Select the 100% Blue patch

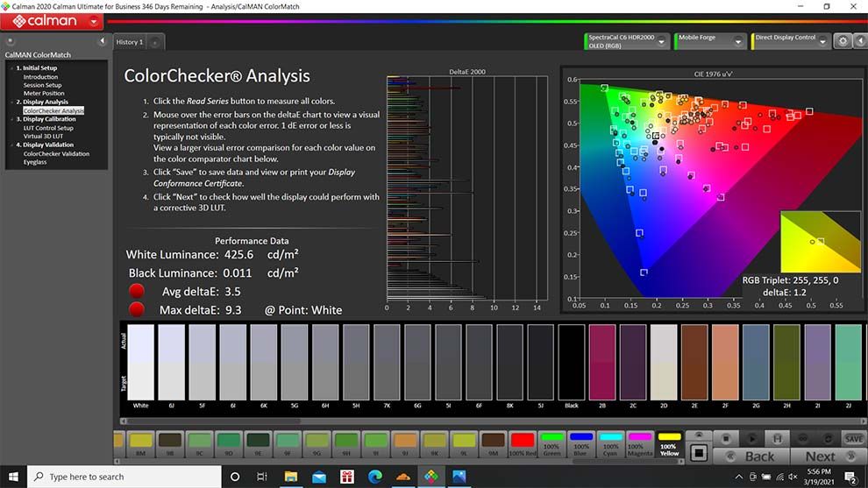[x=580, y=444]
